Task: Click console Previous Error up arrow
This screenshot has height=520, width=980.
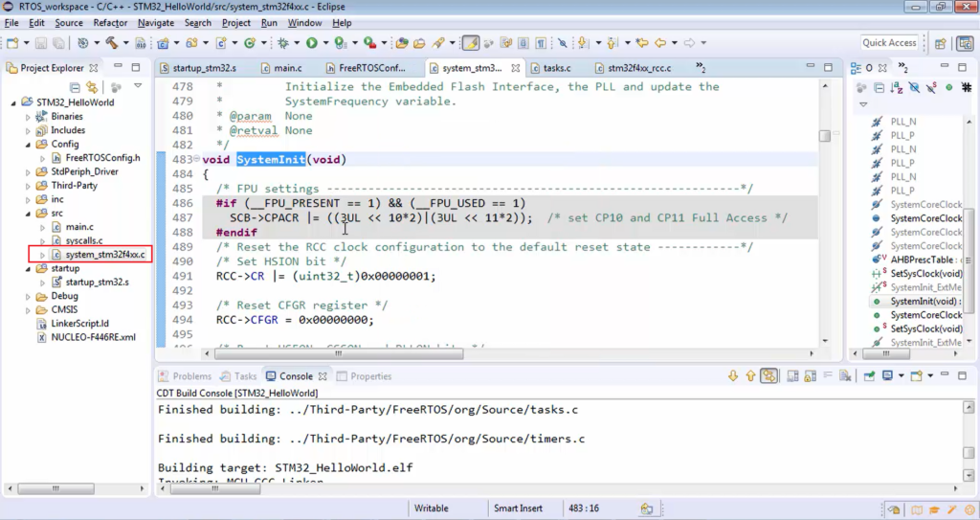Action: point(750,376)
